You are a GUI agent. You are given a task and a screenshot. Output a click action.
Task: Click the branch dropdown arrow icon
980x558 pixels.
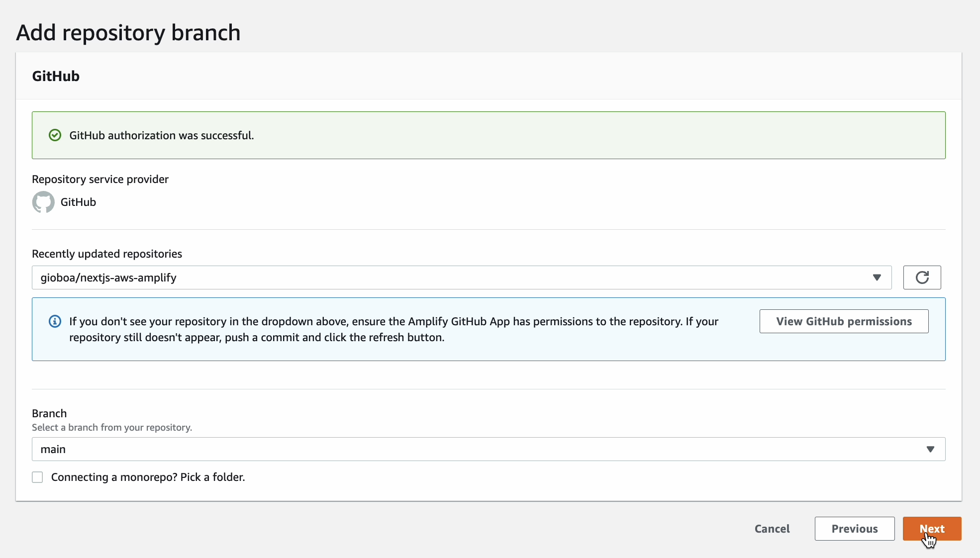pos(930,449)
